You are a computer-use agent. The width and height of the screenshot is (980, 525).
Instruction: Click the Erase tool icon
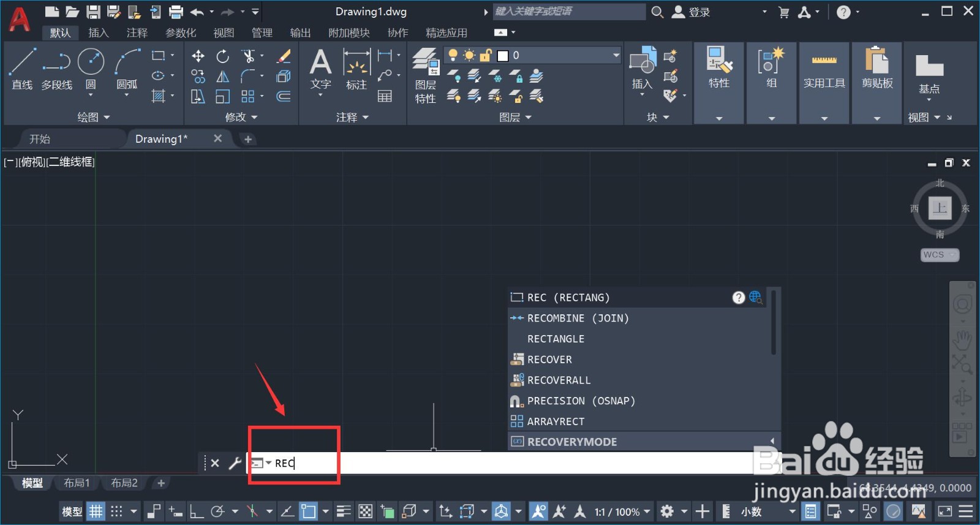(284, 56)
